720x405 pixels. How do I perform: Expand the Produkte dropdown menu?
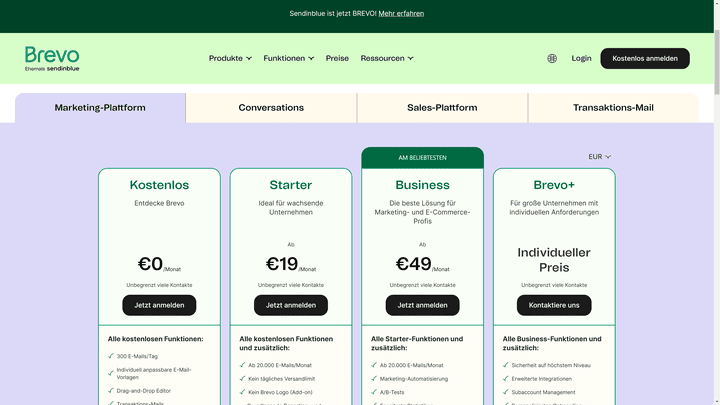click(230, 58)
